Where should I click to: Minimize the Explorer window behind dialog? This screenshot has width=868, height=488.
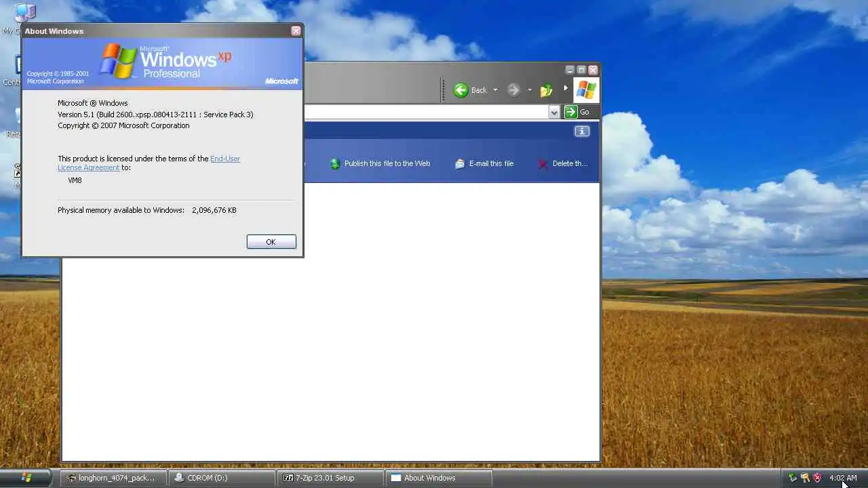coord(570,70)
